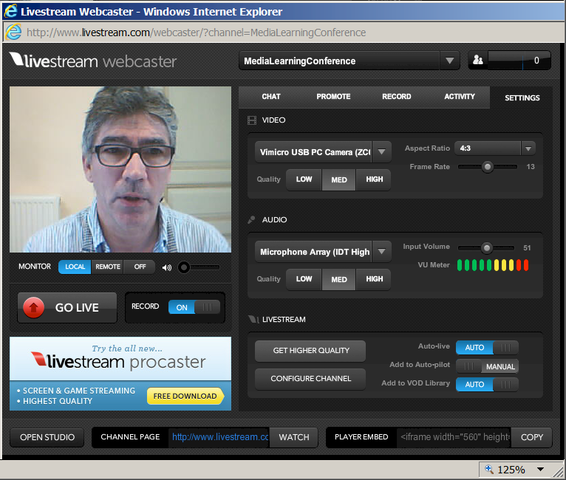Open the Aspect Ratio 4:3 dropdown
The width and height of the screenshot is (566, 480).
[528, 148]
